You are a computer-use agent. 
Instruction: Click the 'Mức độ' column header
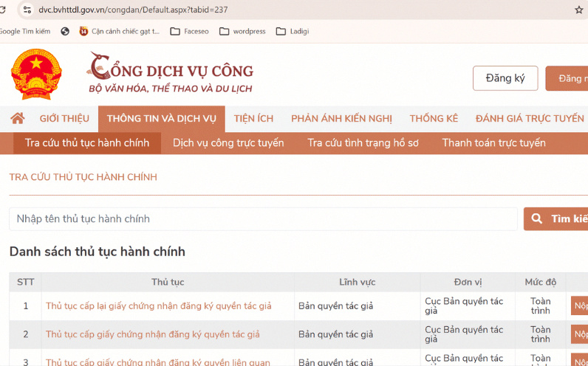[x=541, y=282]
